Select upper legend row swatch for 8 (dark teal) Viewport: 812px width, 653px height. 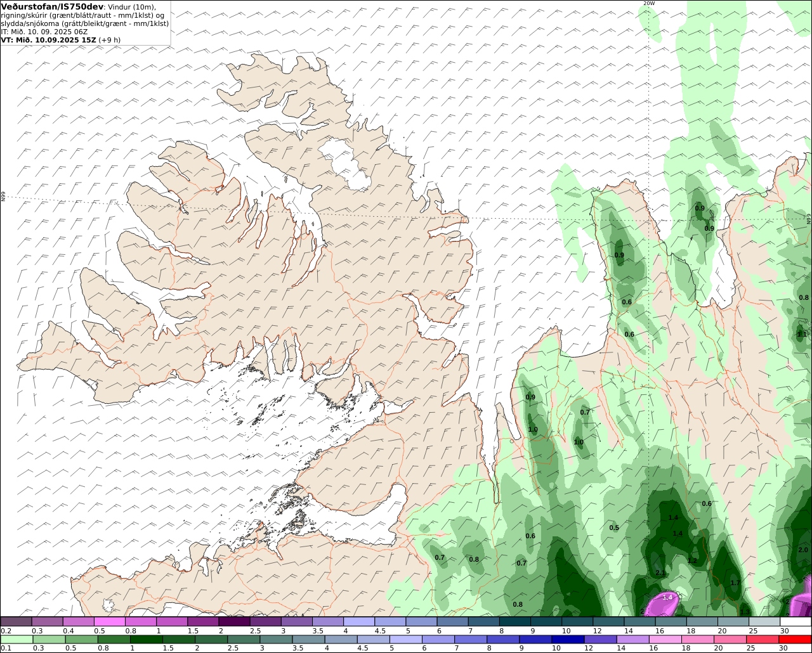pos(515,622)
